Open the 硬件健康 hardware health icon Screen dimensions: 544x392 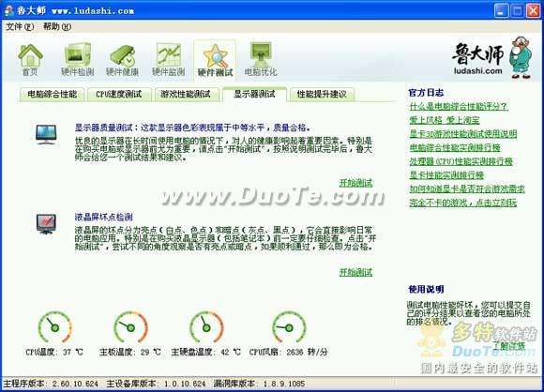(122, 60)
